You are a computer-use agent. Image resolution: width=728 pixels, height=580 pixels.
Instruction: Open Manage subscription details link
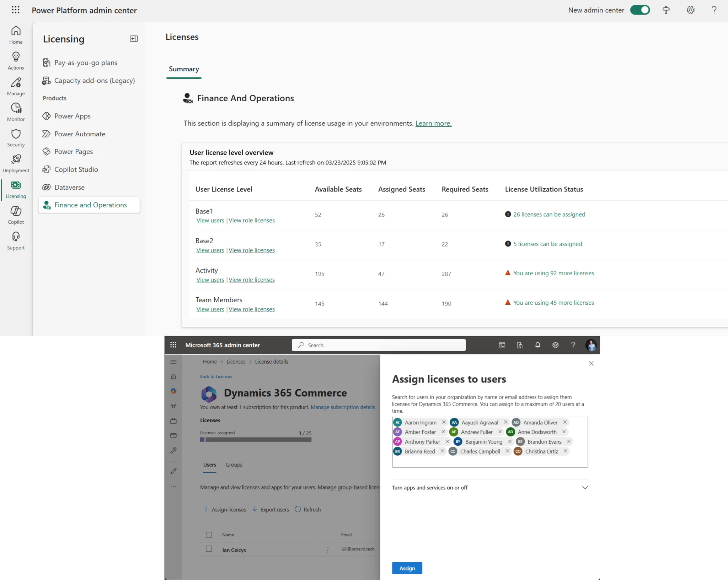[x=343, y=407]
